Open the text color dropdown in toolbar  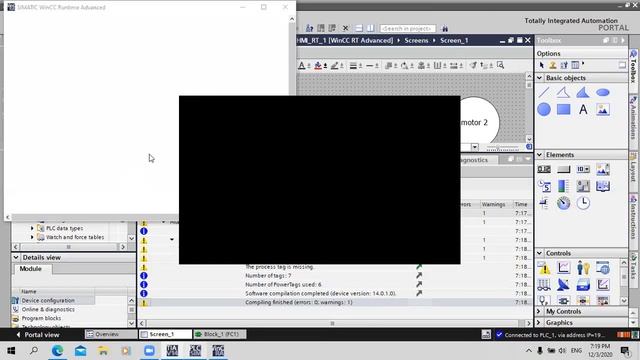pyautogui.click(x=309, y=65)
